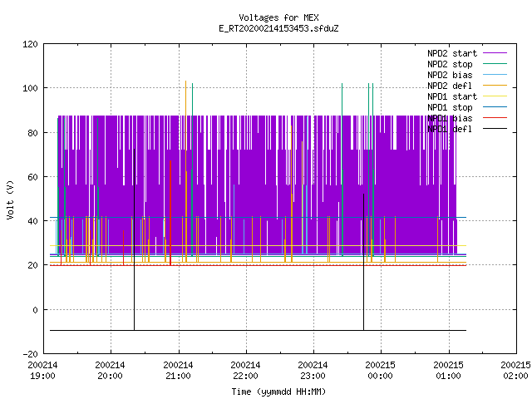Select the 'NPD1 bias' legend label
Image resolution: width=532 pixels, height=399 pixels.
click(x=450, y=118)
